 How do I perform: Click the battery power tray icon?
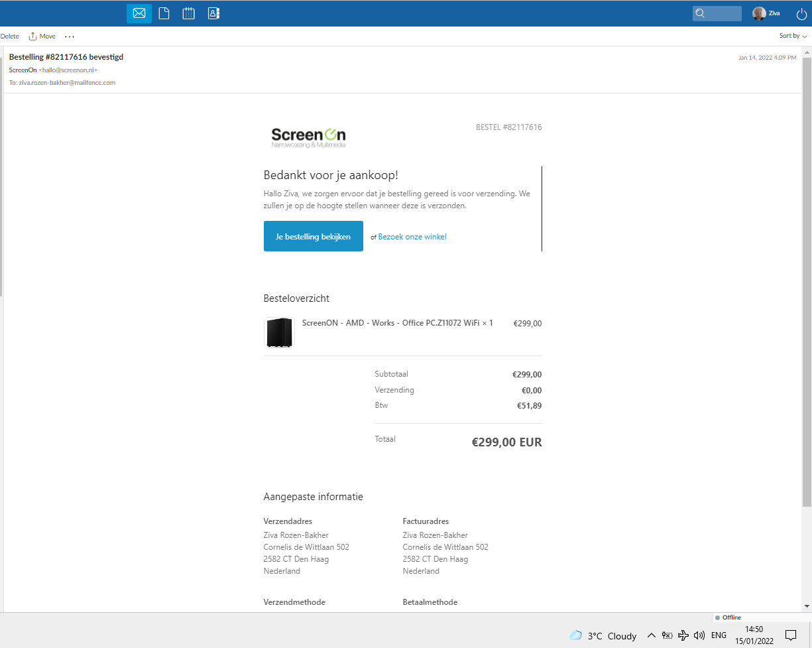click(x=667, y=635)
